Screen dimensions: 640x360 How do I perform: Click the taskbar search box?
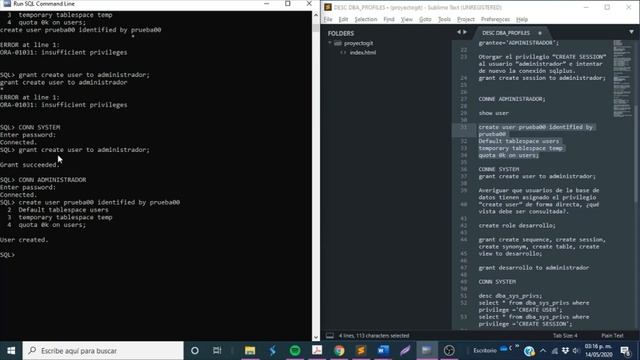pyautogui.click(x=103, y=351)
